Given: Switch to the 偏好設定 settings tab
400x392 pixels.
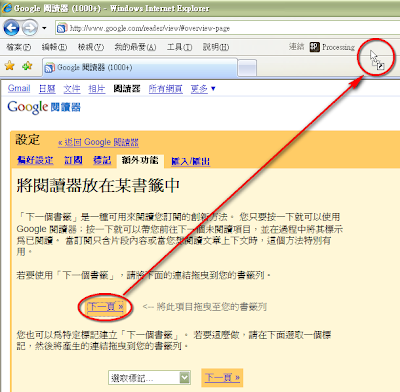Looking at the screenshot, I should (35, 160).
